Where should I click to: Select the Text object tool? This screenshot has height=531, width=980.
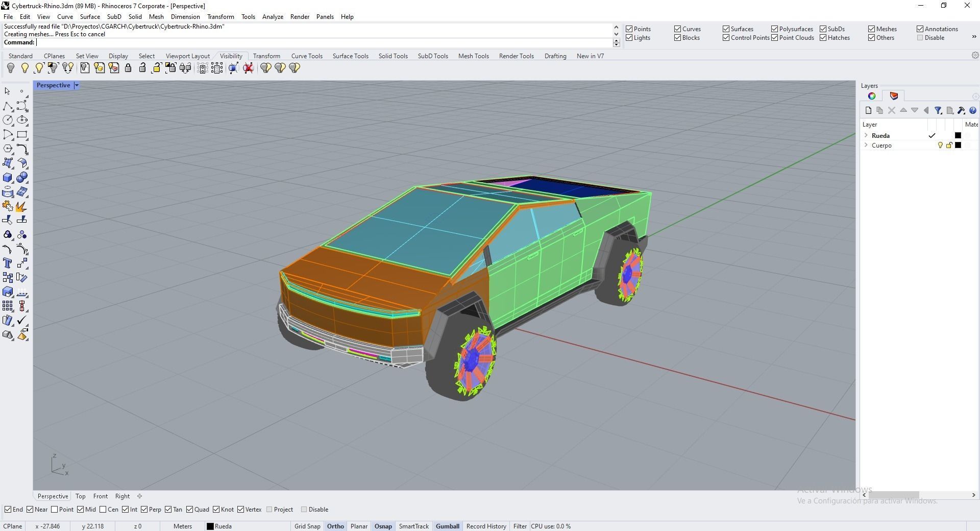8,263
